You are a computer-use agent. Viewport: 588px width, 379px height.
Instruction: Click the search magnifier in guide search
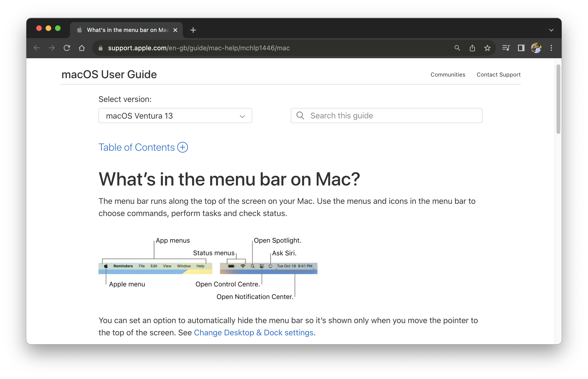click(x=300, y=116)
